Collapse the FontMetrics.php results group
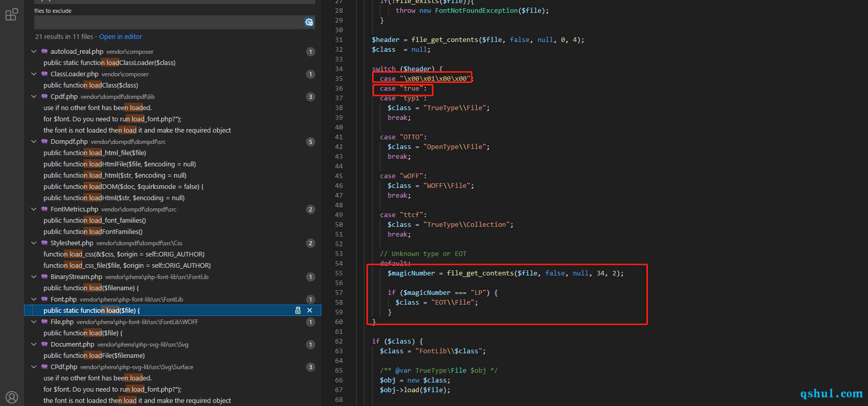Image resolution: width=868 pixels, height=406 pixels. (34, 209)
